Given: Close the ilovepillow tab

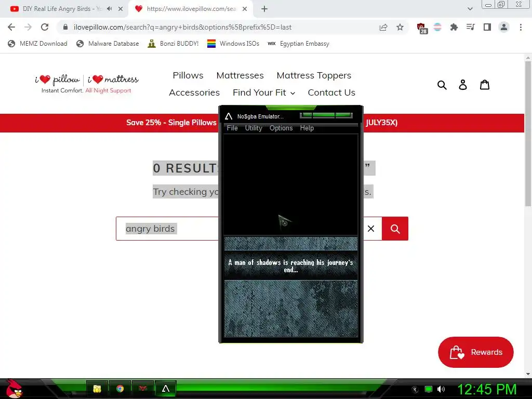Looking at the screenshot, I should [245, 9].
